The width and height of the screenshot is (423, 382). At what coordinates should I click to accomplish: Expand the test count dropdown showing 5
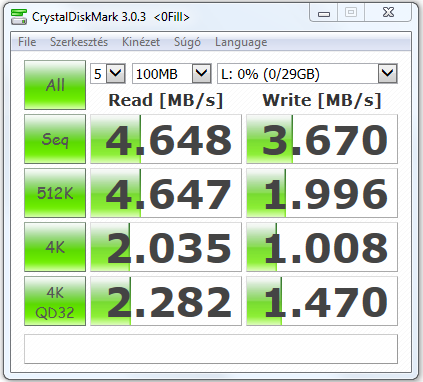point(116,73)
